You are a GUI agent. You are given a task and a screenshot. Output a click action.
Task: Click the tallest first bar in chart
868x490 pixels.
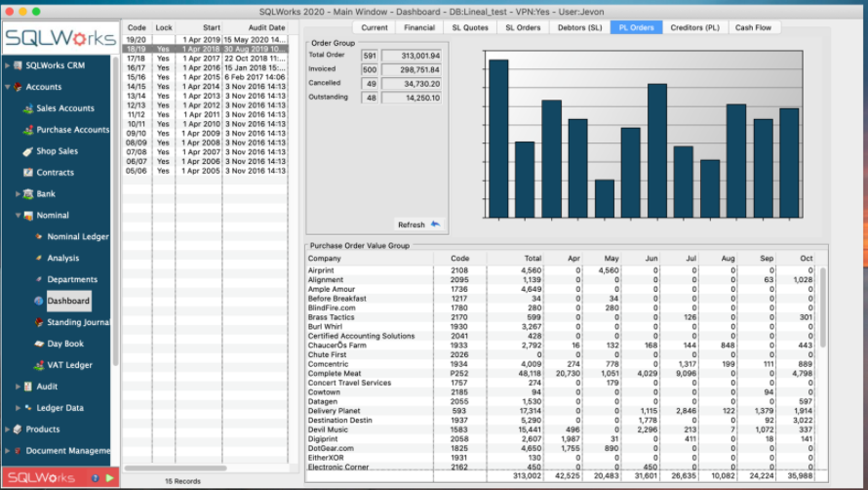[498, 139]
